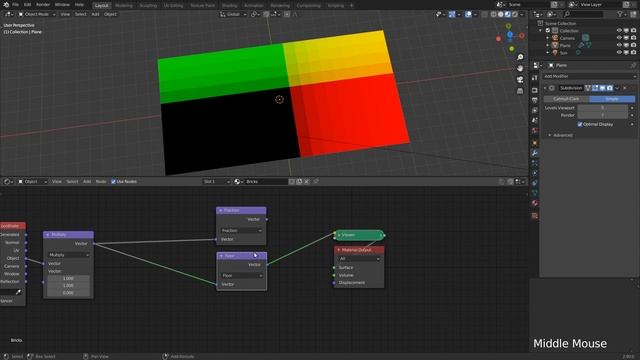Toggle the Use Nodes checkbox
This screenshot has width=640, height=360.
(x=113, y=182)
